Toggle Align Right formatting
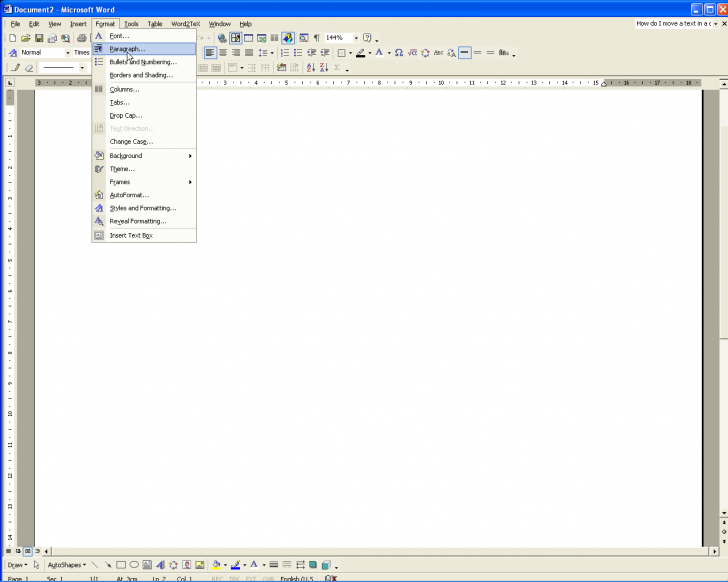 click(236, 53)
